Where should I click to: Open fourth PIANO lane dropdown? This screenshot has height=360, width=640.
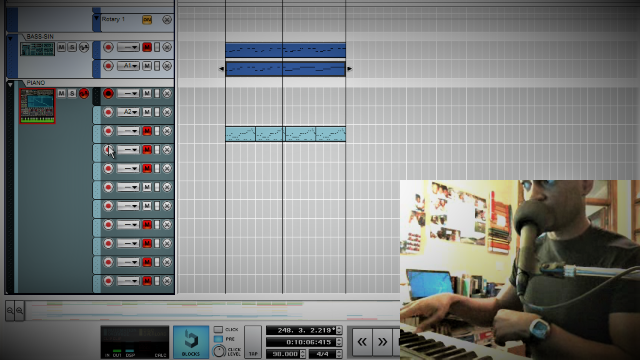point(128,150)
